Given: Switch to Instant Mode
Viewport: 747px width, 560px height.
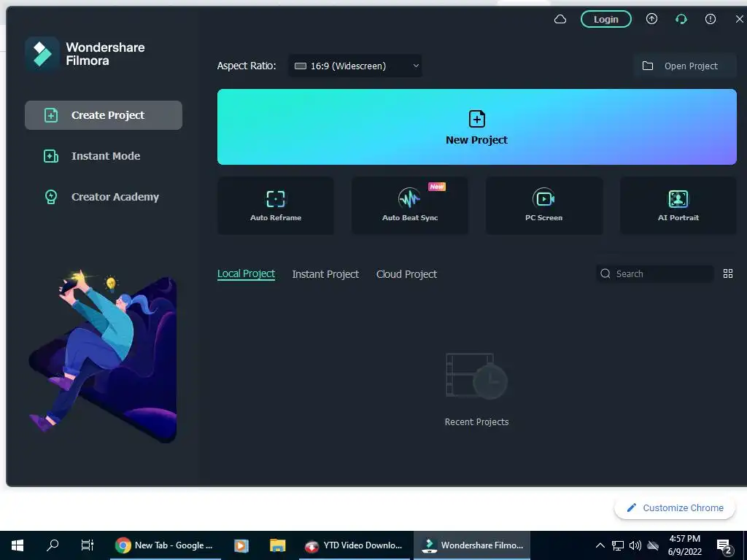Looking at the screenshot, I should [104, 156].
